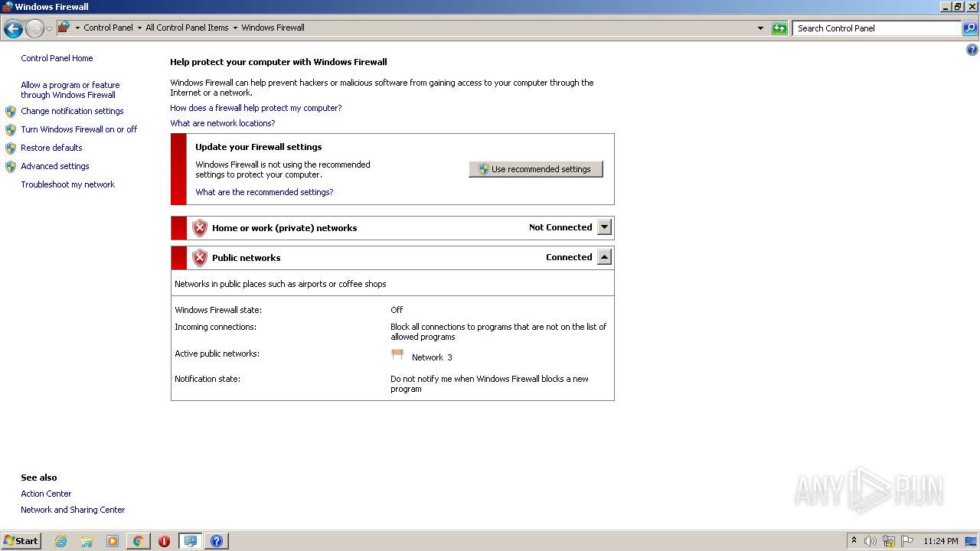This screenshot has width=980, height=551.
Task: Focus the Search Control Panel box
Action: [877, 28]
